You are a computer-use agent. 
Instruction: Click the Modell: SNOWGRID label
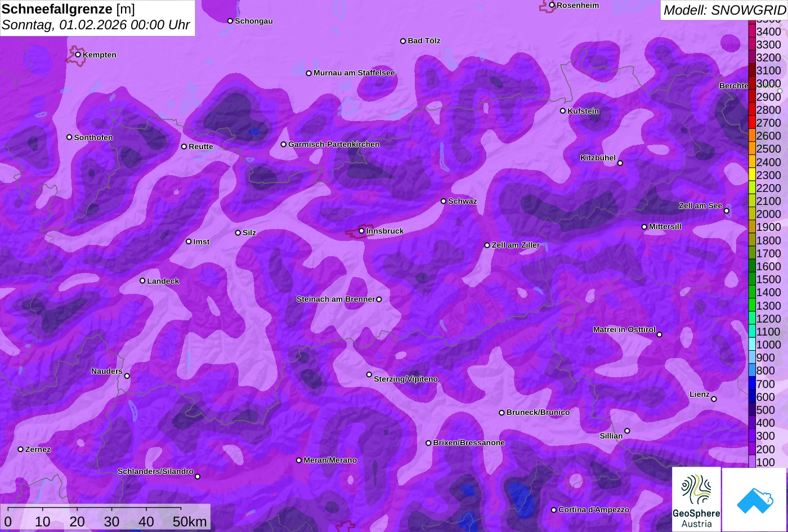point(724,10)
